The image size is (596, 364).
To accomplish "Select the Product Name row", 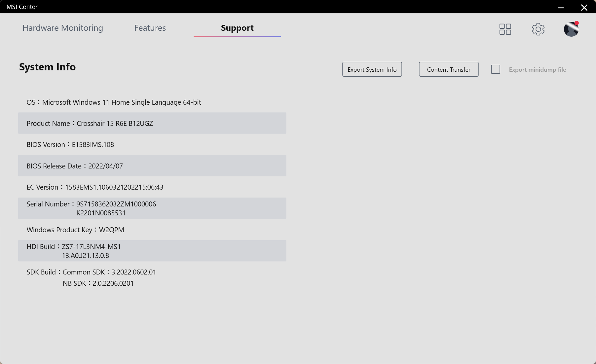I will click(152, 123).
